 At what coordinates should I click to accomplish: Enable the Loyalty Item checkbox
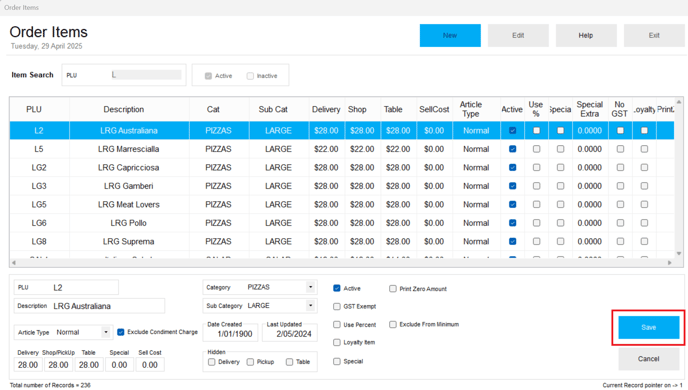click(337, 342)
